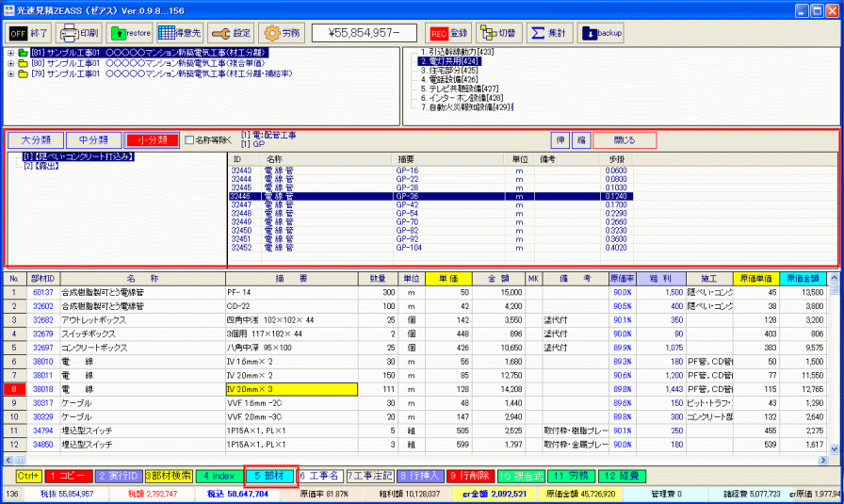Open the 集計 sigma totals button
The image size is (844, 504).
549,33
